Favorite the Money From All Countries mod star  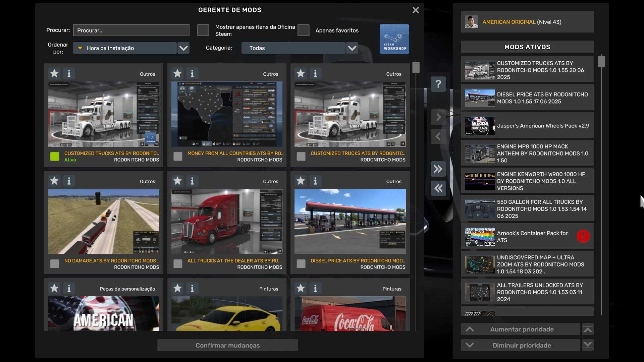click(177, 73)
